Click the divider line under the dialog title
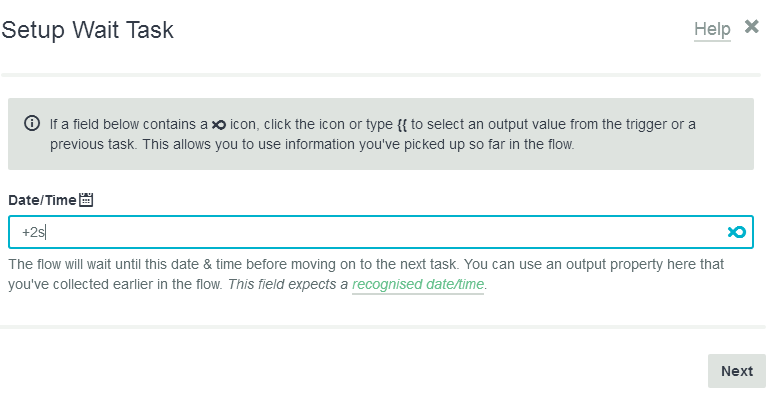771x401 pixels. (x=381, y=75)
